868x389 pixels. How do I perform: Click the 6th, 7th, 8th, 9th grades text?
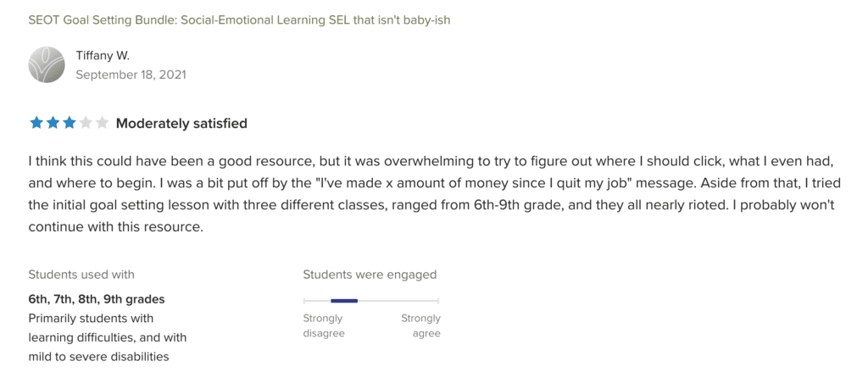point(97,298)
